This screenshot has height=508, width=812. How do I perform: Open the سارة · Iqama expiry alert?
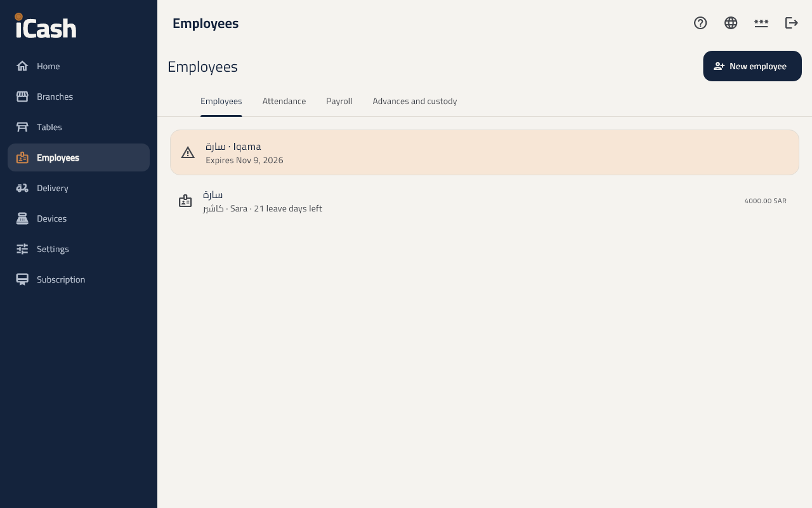point(485,152)
